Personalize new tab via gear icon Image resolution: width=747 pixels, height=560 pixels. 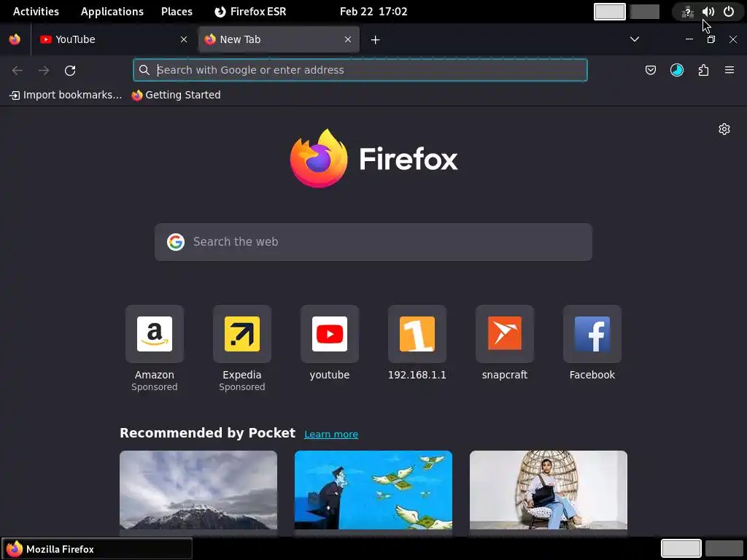(x=724, y=129)
